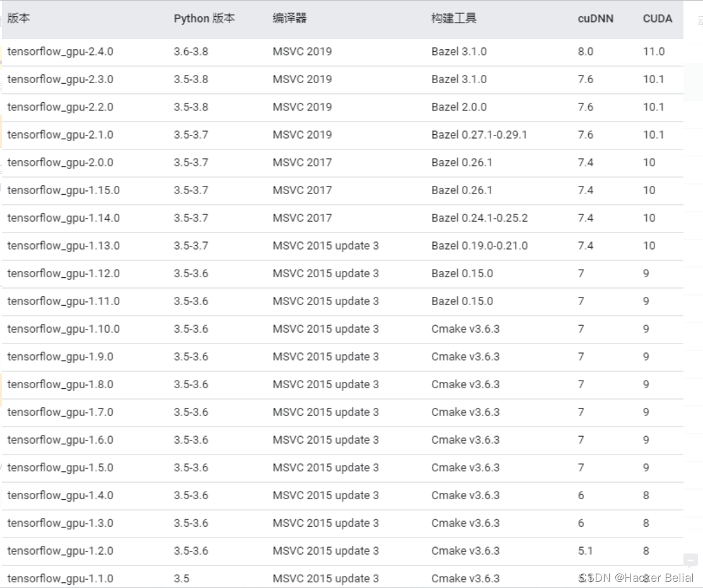The width and height of the screenshot is (703, 588).
Task: Select the tensorflow_gpu-1.7.0 cell
Action: 60,413
